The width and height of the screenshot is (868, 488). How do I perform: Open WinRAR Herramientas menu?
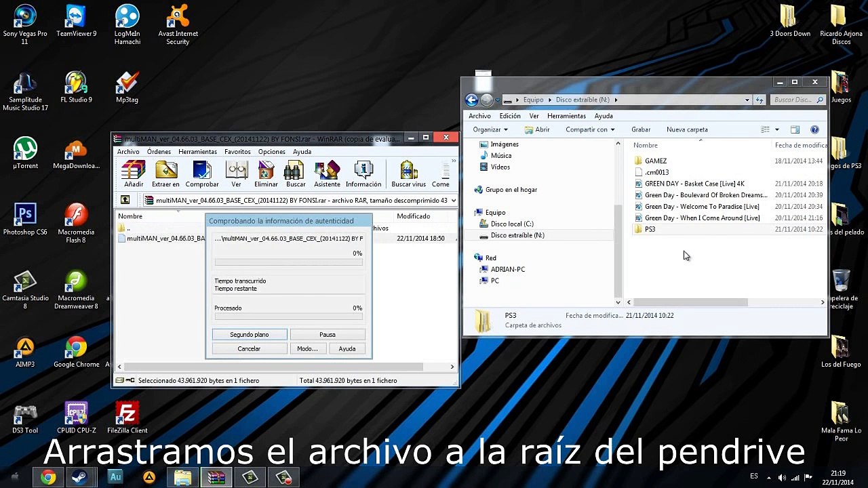pos(197,152)
